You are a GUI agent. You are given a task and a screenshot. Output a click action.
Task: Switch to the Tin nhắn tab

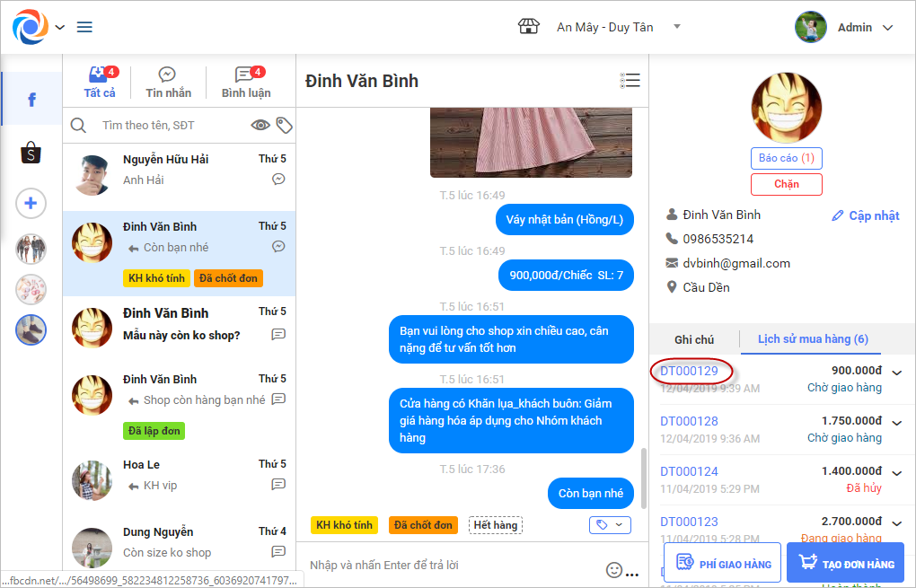(x=168, y=83)
